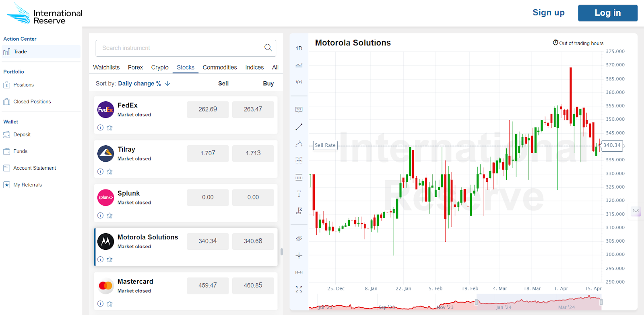
Task: Click FedEx buy price 263.47
Action: click(253, 109)
